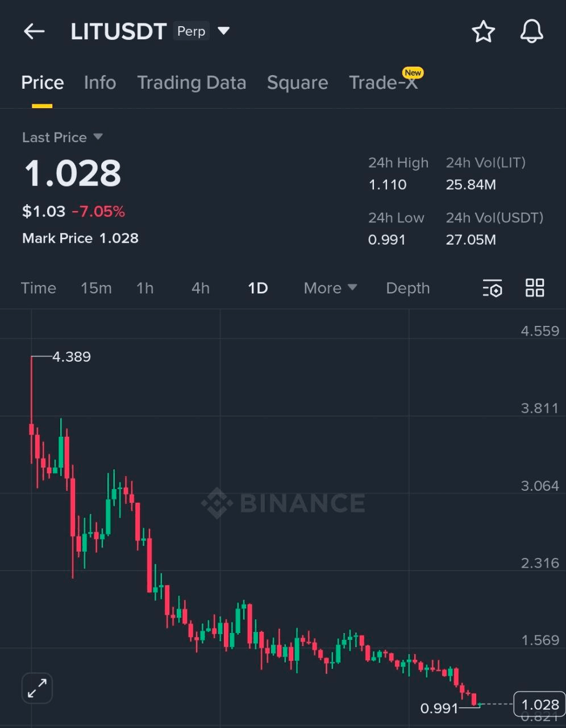Screen dimensions: 566x728
Task: Show the Depth chart
Action: (x=407, y=288)
